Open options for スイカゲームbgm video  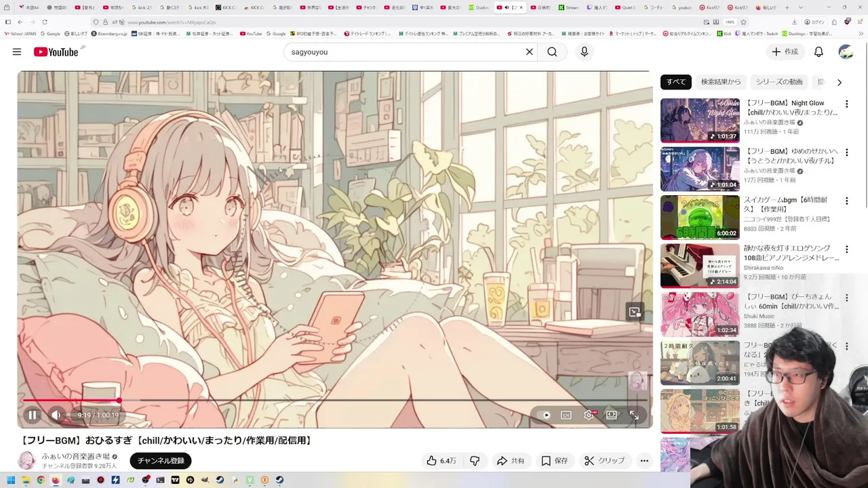tap(846, 201)
